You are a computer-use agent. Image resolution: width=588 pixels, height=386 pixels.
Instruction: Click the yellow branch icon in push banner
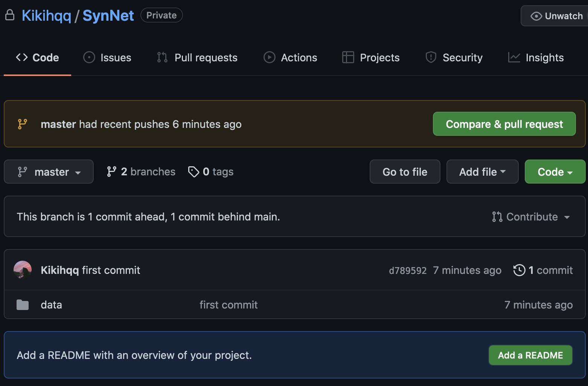[x=23, y=124]
